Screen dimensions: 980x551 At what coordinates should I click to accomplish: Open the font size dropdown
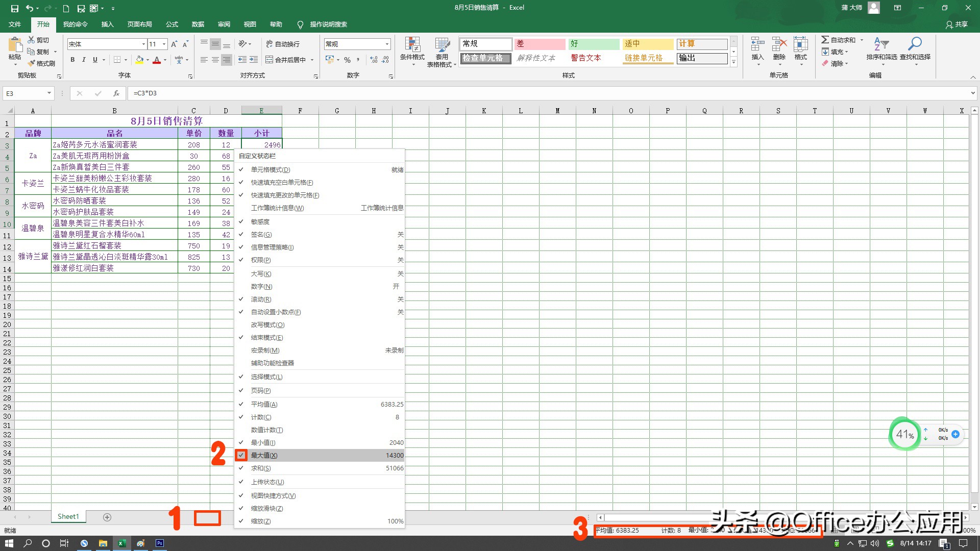coord(164,44)
